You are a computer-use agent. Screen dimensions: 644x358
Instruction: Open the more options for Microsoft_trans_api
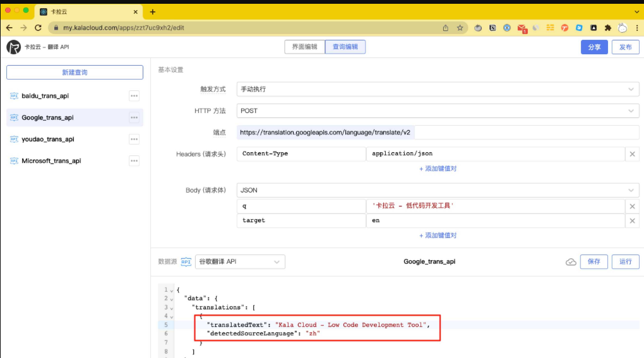pyautogui.click(x=134, y=161)
